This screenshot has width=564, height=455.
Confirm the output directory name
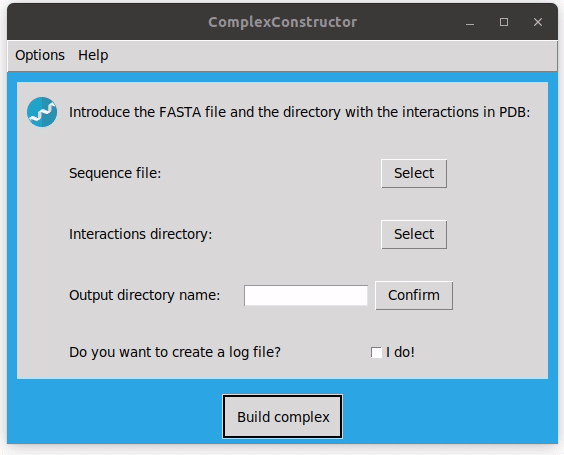tap(414, 295)
